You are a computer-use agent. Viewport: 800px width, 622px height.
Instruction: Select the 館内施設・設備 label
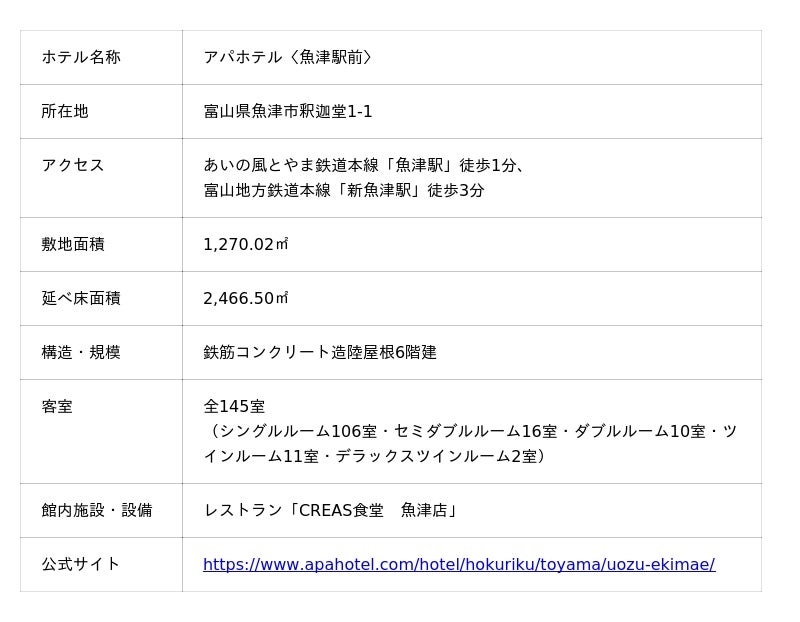[97, 510]
